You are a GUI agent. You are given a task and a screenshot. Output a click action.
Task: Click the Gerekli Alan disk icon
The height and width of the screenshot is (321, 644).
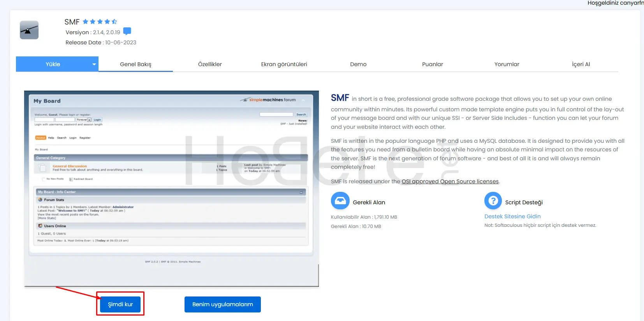pyautogui.click(x=340, y=201)
